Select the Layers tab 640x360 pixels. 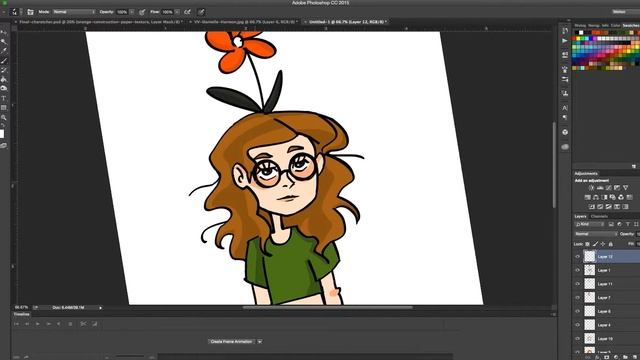[580, 216]
